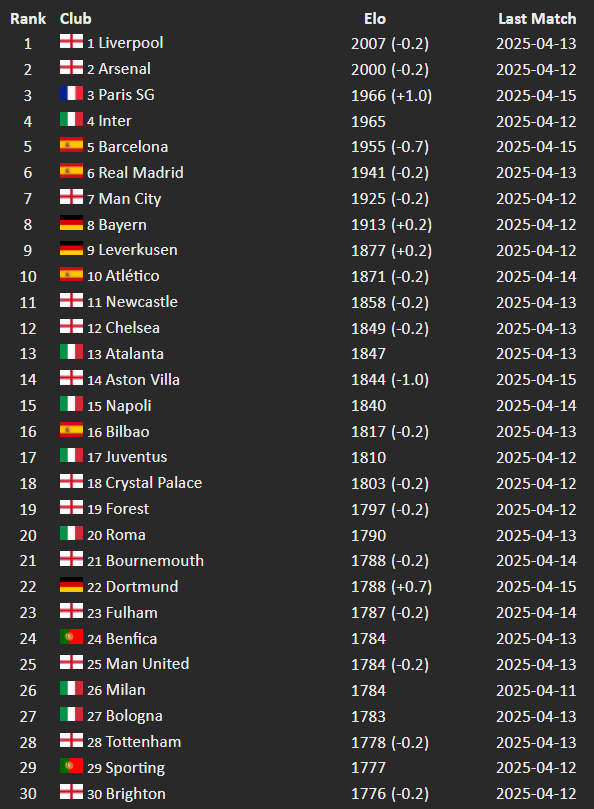Click the Spain flag beside Barcelona
This screenshot has height=809, width=594.
coord(71,145)
